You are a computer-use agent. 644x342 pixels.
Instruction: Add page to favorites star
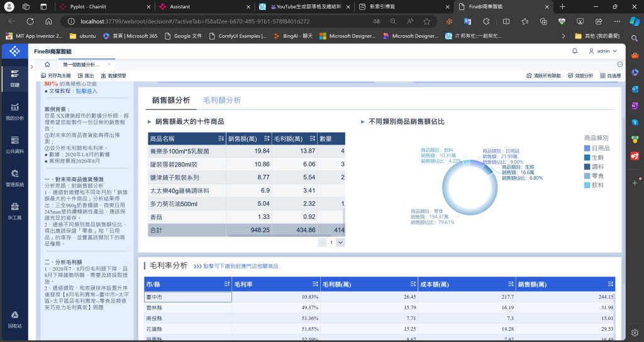[x=427, y=21]
